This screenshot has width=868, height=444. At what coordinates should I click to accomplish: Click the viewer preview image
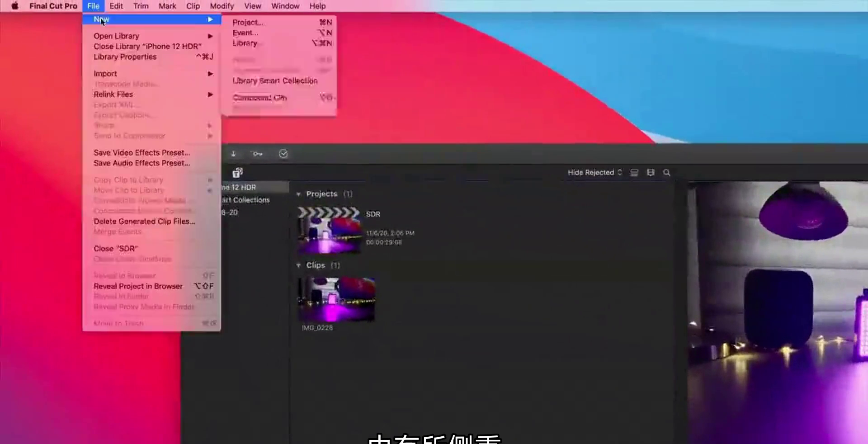[778, 312]
